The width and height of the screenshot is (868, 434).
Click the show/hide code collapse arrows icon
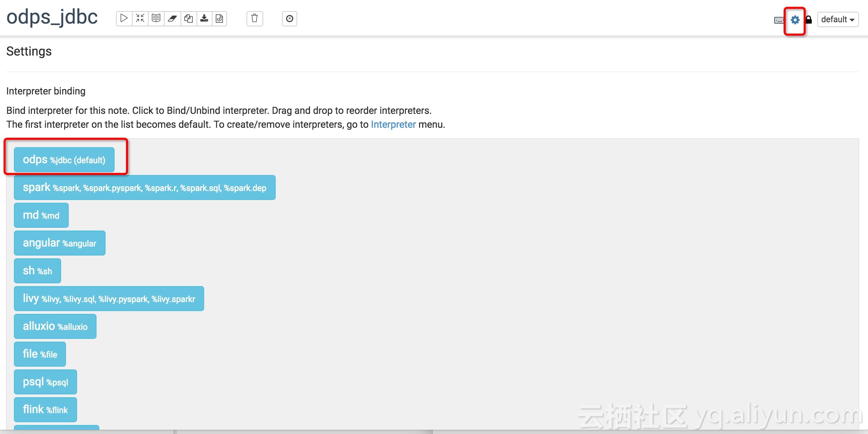140,18
